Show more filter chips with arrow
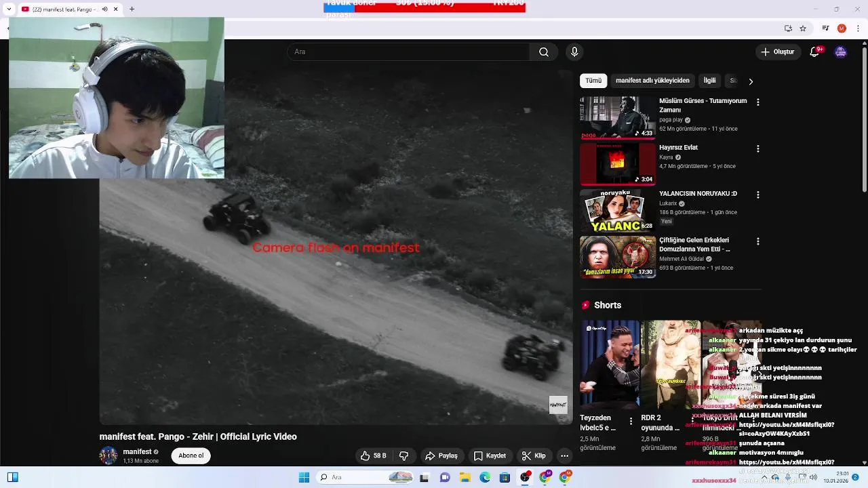 [x=751, y=81]
